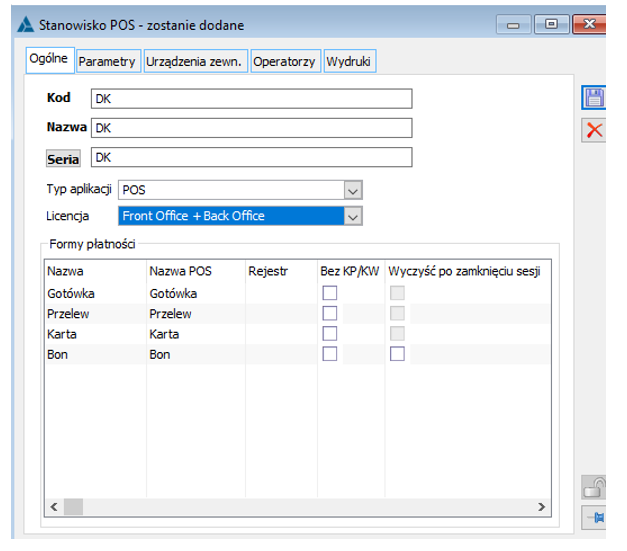The height and width of the screenshot is (551, 627).
Task: Click the Nazwa POS column header
Action: point(196,271)
